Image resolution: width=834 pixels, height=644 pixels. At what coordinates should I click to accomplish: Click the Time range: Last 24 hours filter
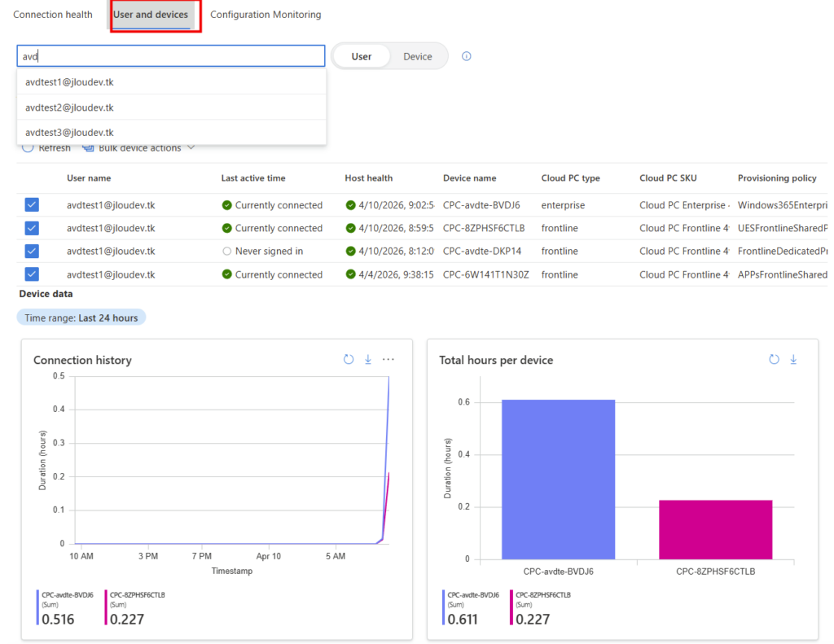tap(81, 318)
